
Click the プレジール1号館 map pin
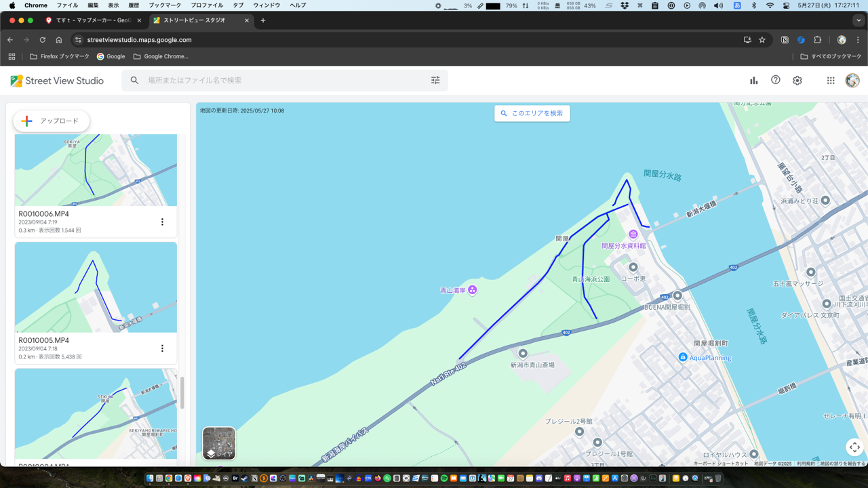[x=597, y=443]
